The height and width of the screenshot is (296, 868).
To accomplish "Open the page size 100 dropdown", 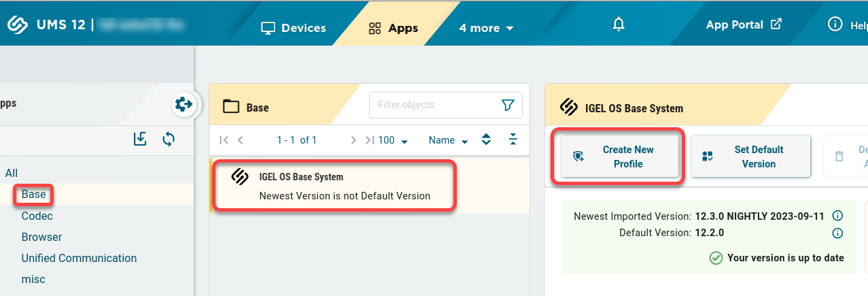I will click(x=393, y=140).
